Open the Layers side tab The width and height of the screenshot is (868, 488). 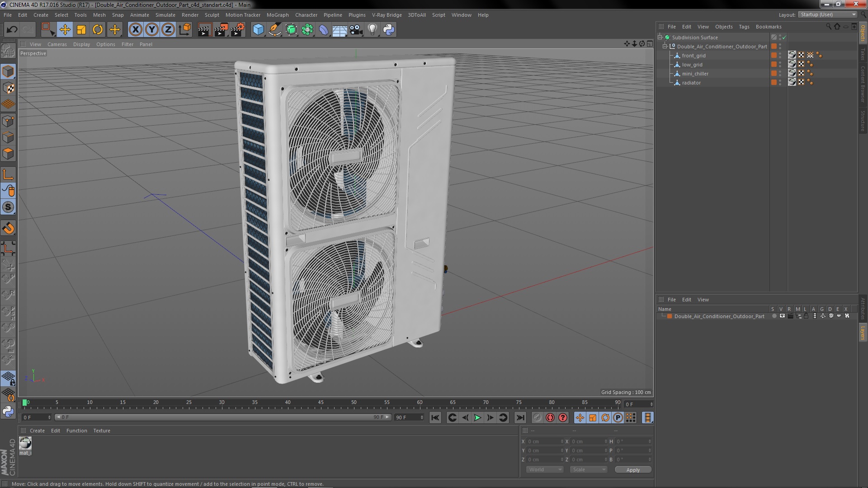[863, 333]
